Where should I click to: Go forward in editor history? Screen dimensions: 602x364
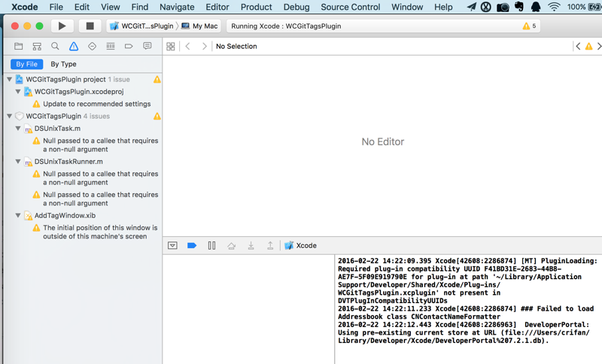[x=204, y=47]
